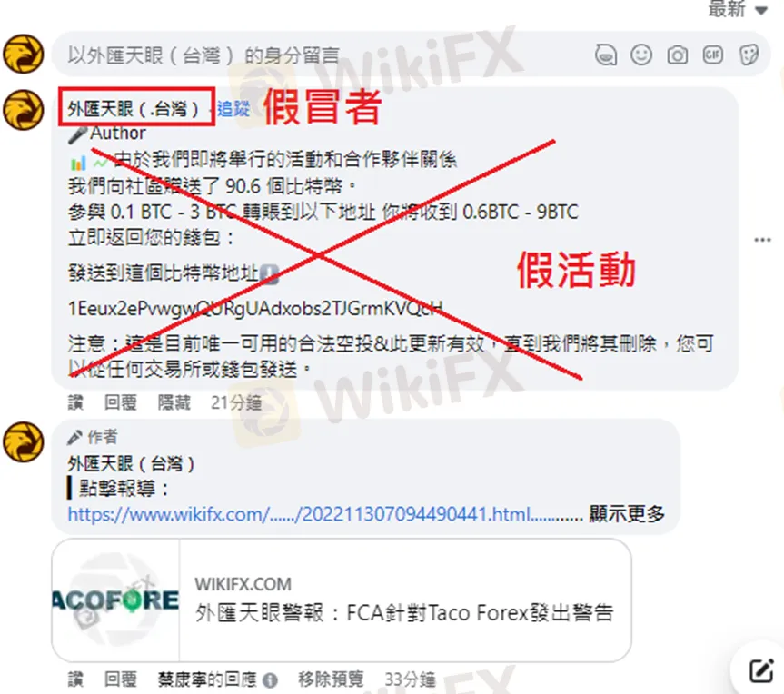Click the compose new message pencil icon
The image size is (784, 694).
761,670
